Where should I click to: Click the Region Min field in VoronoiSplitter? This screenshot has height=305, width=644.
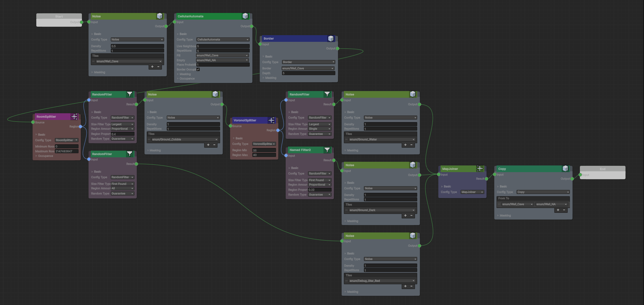coord(264,150)
